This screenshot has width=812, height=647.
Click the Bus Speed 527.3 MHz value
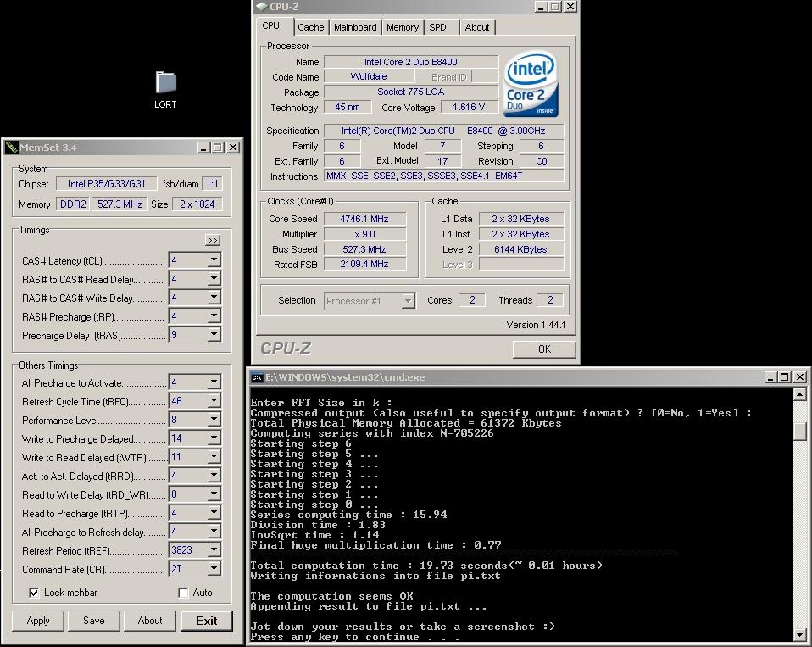pos(364,249)
